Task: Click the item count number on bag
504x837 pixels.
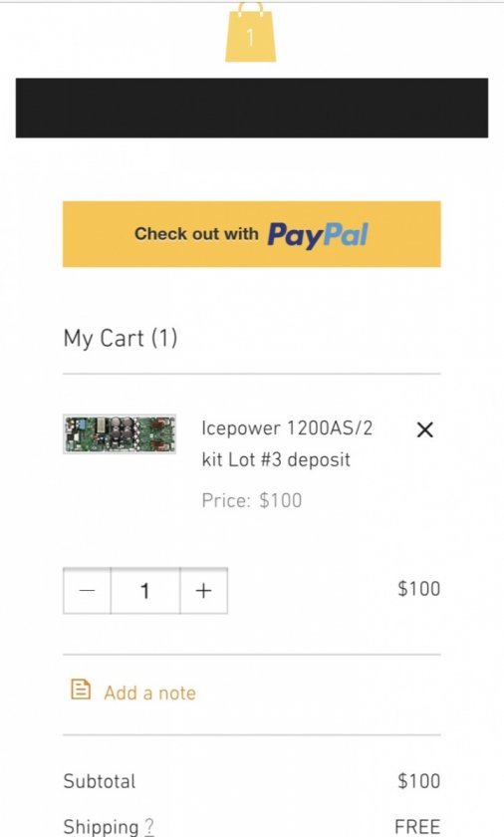Action: point(251,38)
